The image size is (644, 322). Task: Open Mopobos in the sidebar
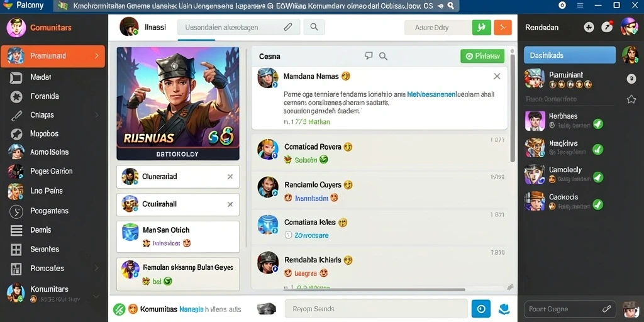click(x=45, y=133)
